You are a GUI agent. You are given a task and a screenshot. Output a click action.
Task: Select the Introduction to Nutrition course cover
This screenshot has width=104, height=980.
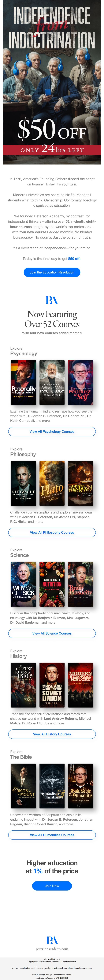[x=52, y=584]
